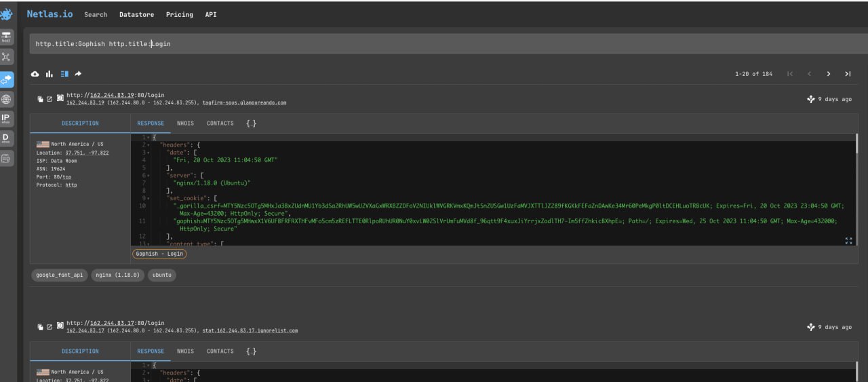The width and height of the screenshot is (868, 382).
Task: Open the D (domain whois) sidebar tool
Action: coord(6,138)
